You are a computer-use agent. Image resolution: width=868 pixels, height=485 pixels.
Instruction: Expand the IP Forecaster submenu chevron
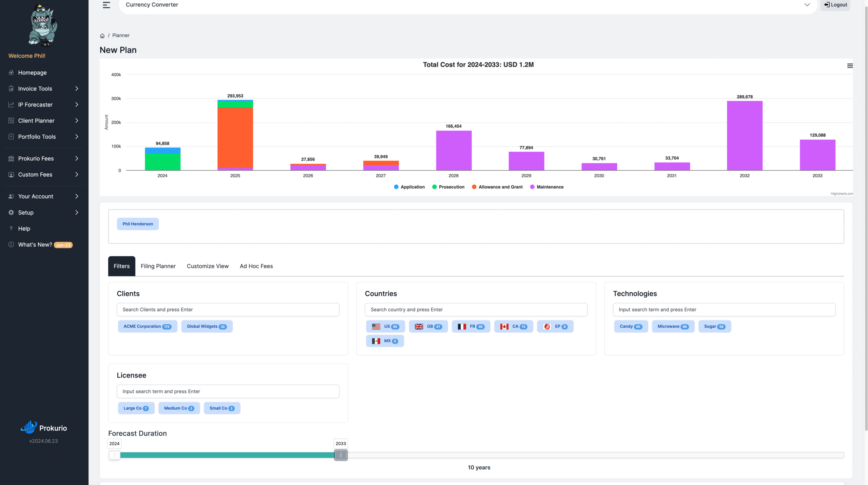click(77, 104)
